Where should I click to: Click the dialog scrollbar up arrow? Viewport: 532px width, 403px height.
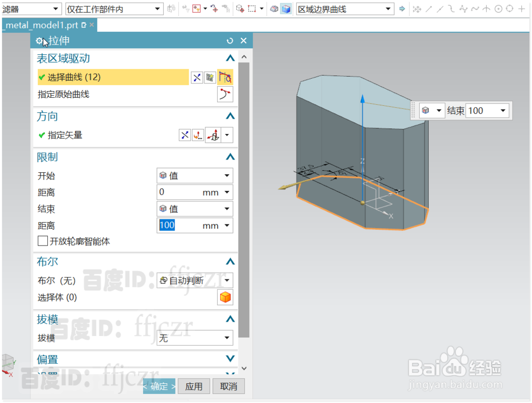click(244, 57)
